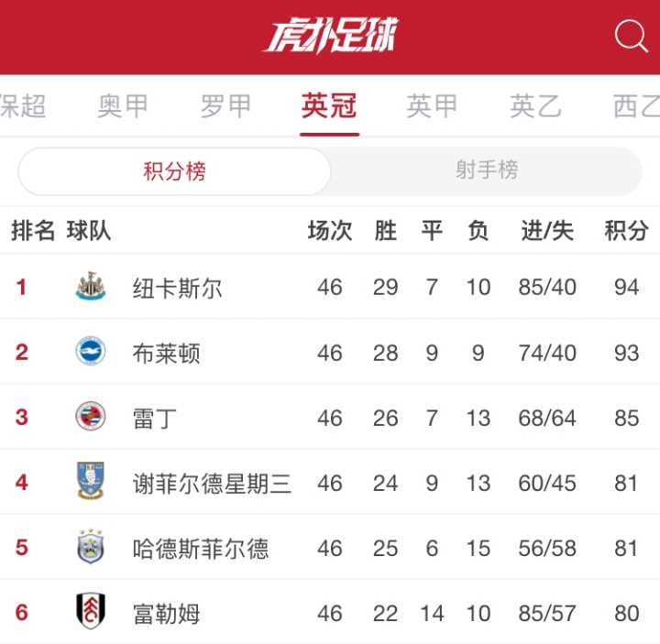
Task: Tap the Newcastle club crest
Action: point(90,287)
